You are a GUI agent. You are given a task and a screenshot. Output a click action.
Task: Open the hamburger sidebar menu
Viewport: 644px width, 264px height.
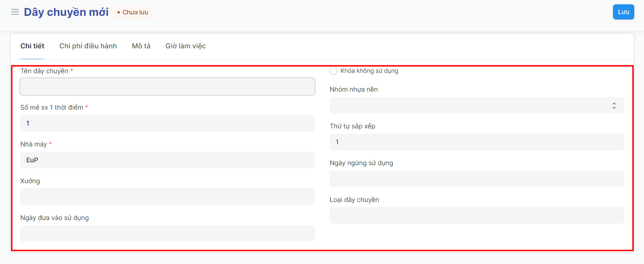15,12
